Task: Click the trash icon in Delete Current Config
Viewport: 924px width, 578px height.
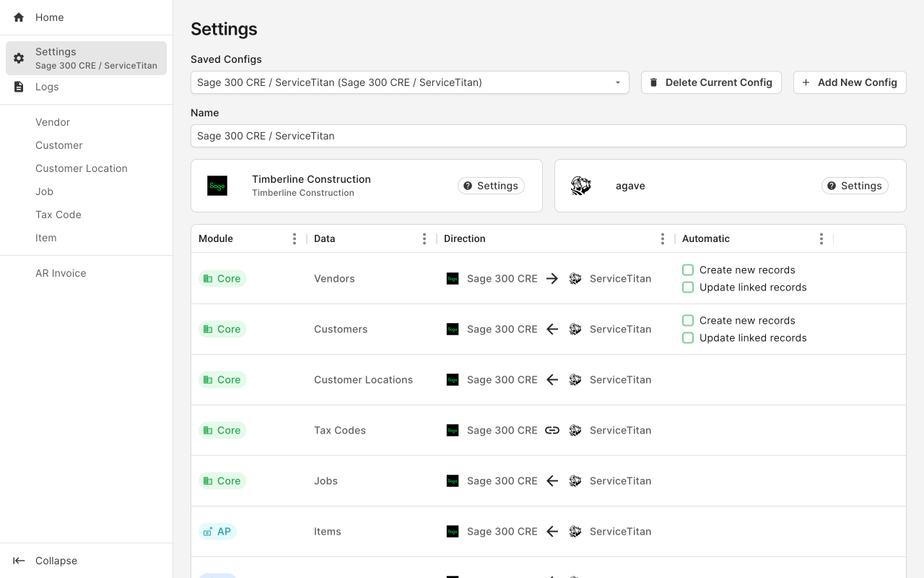Action: click(654, 82)
